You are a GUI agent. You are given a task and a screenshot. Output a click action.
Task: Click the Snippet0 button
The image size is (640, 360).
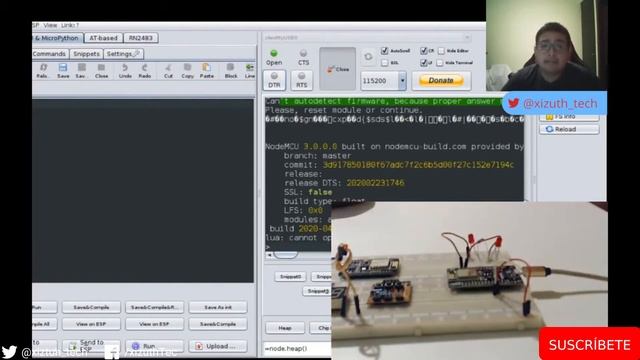click(291, 276)
